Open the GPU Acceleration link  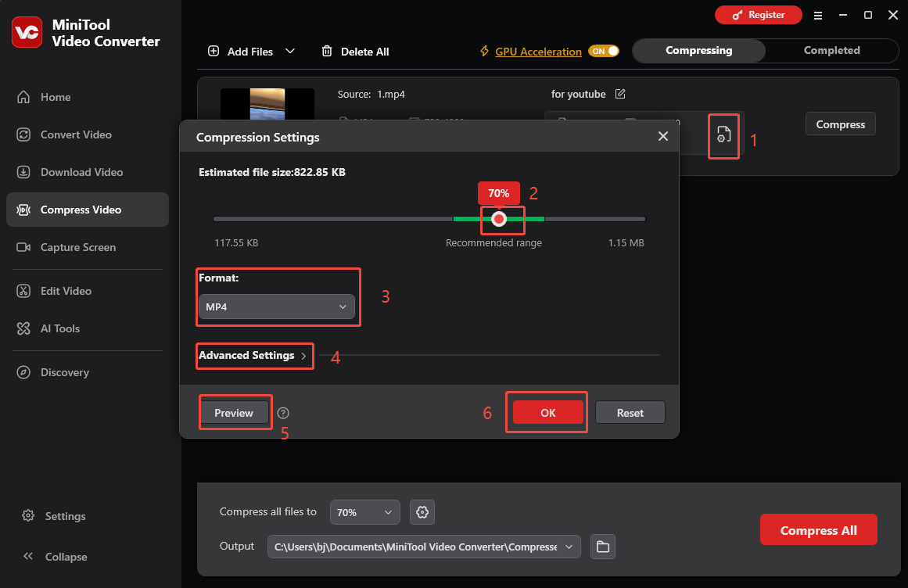[x=538, y=52]
